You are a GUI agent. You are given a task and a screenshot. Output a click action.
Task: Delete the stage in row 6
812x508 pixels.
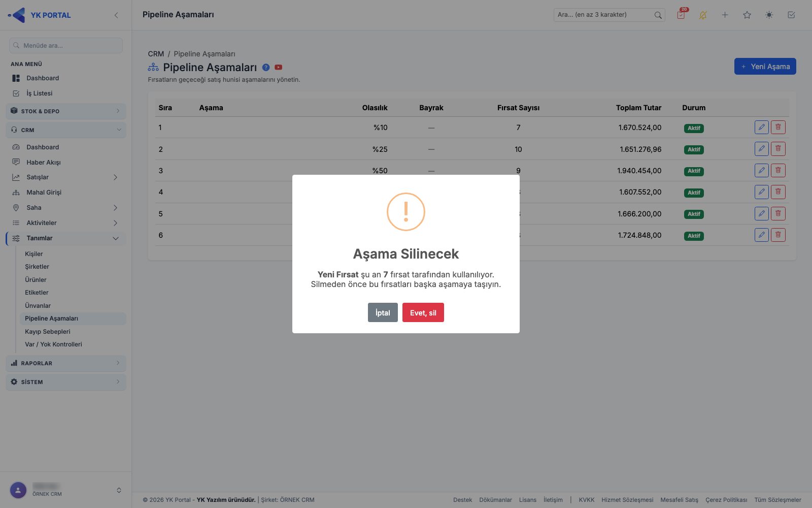[x=778, y=235]
